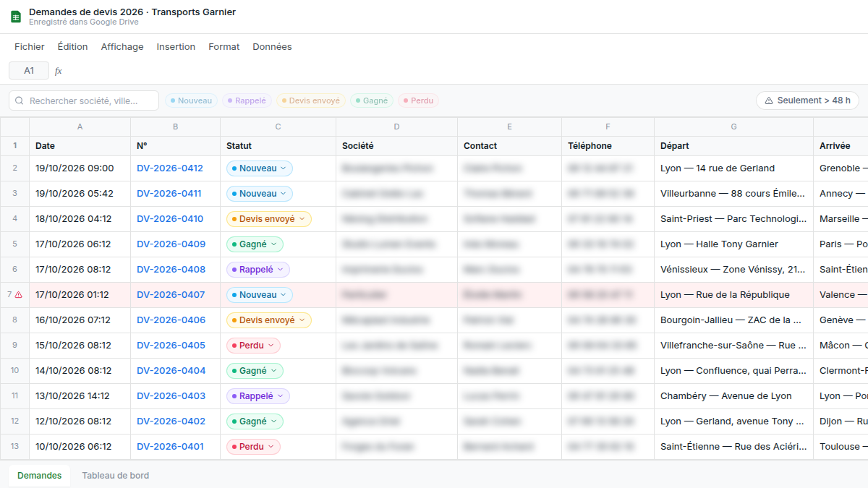Open the Données menu
Viewport: 868px width, 488px height.
(272, 47)
